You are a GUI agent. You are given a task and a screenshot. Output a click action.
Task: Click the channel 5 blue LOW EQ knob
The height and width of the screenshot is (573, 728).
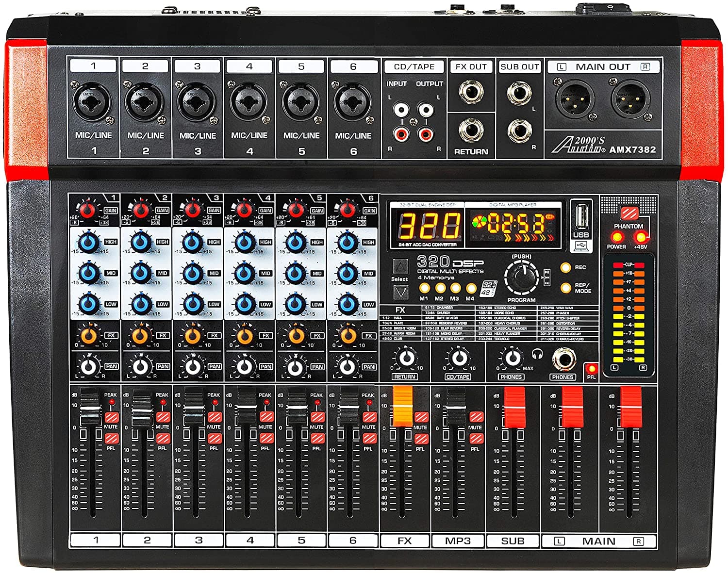296,304
